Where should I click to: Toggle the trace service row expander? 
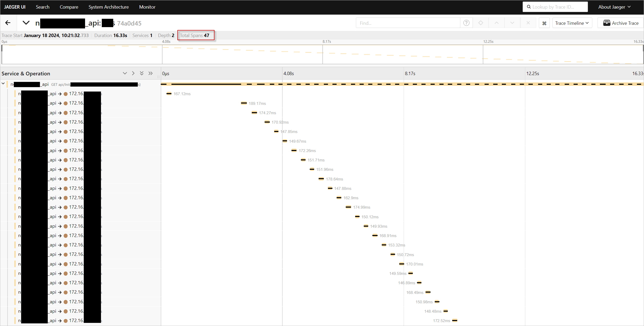(x=3, y=83)
